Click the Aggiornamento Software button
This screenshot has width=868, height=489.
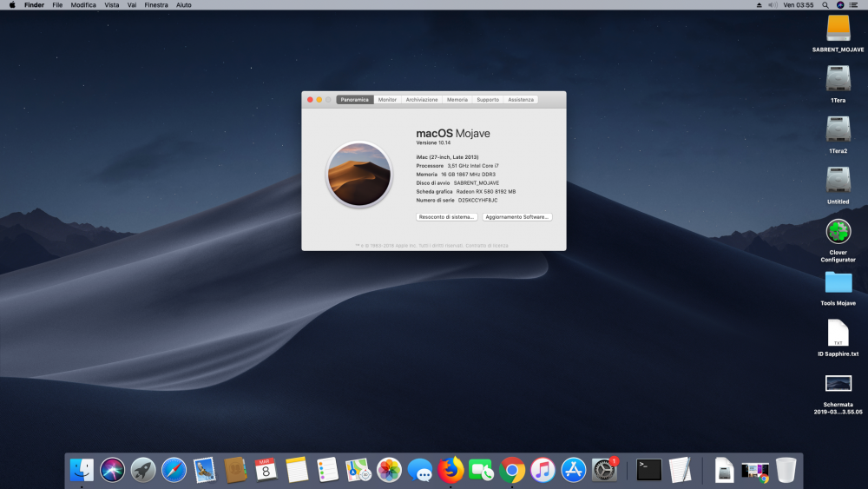[x=517, y=217]
